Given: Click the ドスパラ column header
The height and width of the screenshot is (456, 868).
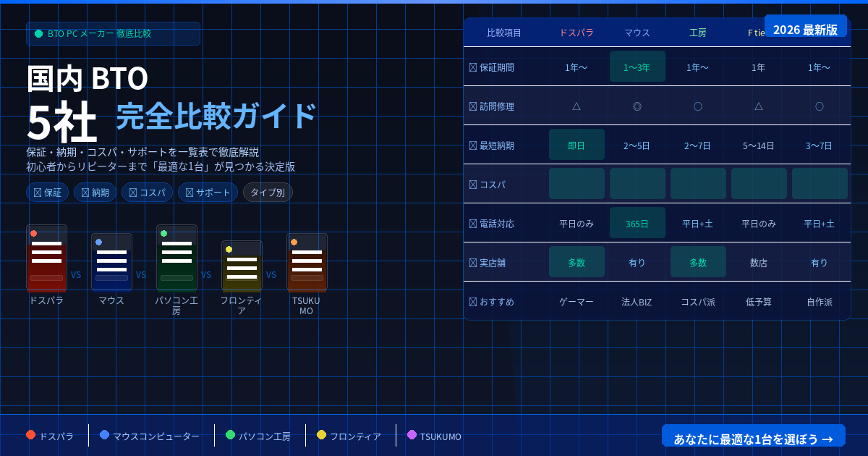Looking at the screenshot, I should point(576,33).
